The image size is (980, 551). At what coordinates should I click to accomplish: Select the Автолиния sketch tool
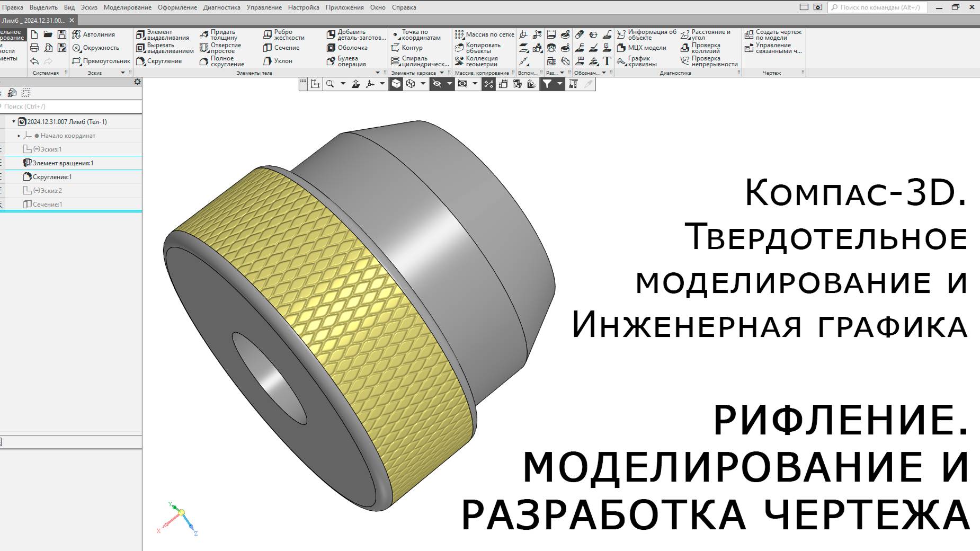point(98,34)
